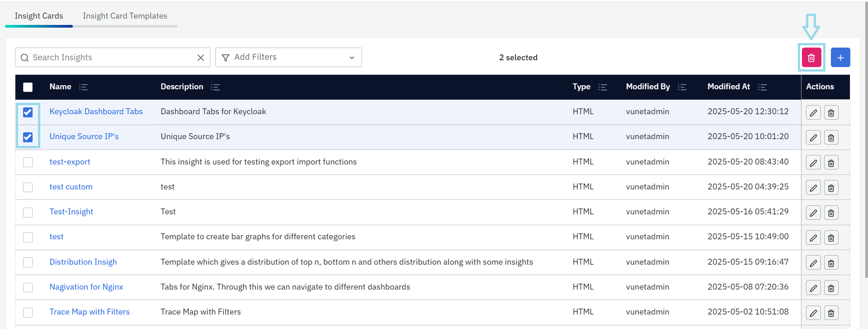
Task: Toggle the select-all checkbox in header
Action: pos(28,87)
